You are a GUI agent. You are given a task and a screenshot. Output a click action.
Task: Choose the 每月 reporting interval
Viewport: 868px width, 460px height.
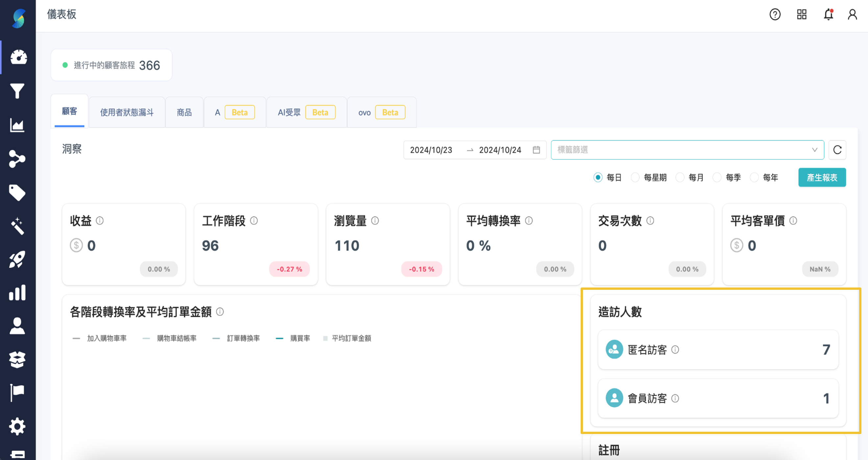point(680,177)
